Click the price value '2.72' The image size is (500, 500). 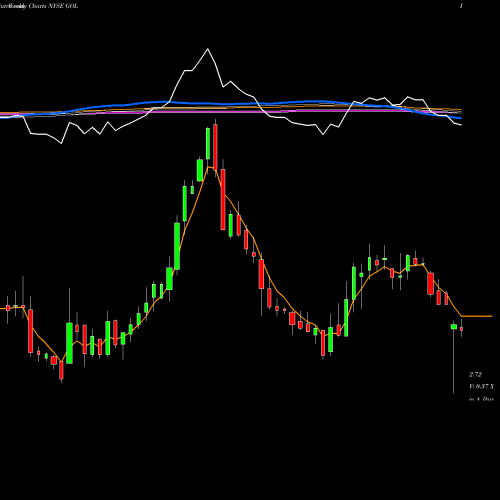point(475,375)
